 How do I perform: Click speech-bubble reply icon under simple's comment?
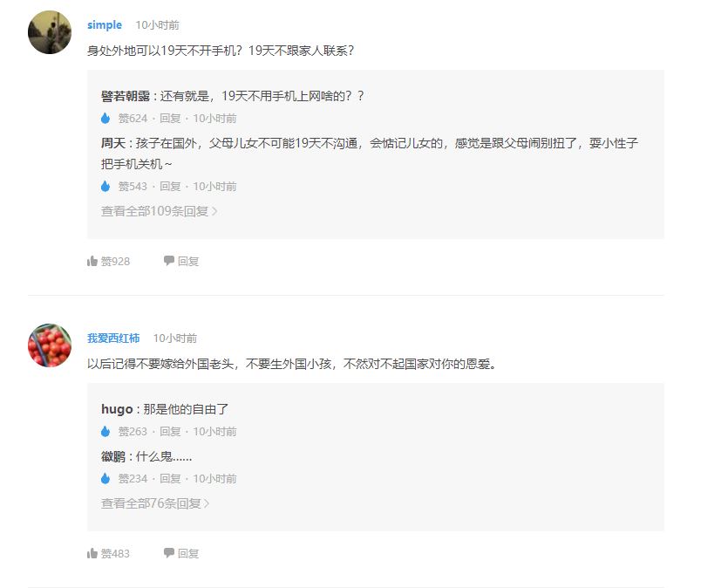point(169,261)
